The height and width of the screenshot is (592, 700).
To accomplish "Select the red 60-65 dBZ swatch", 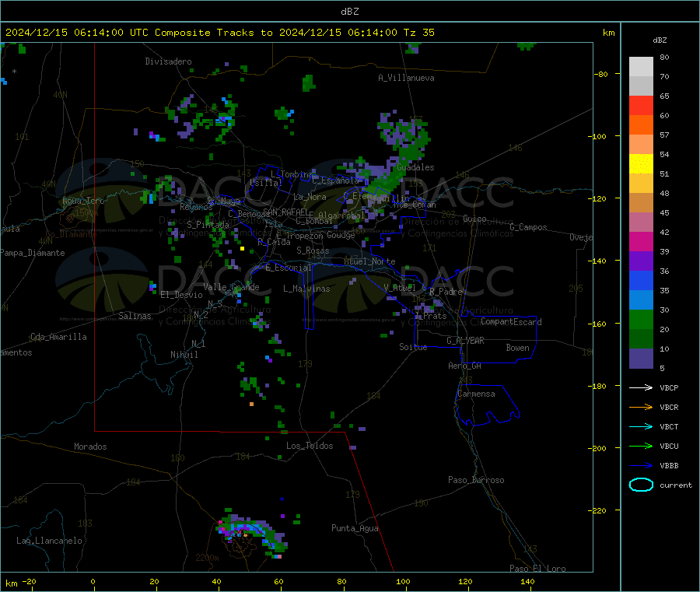I will (641, 106).
